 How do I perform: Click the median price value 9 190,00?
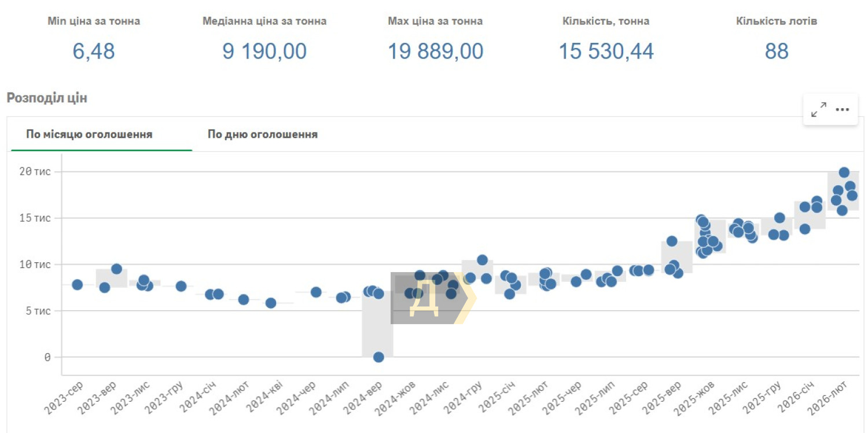264,52
